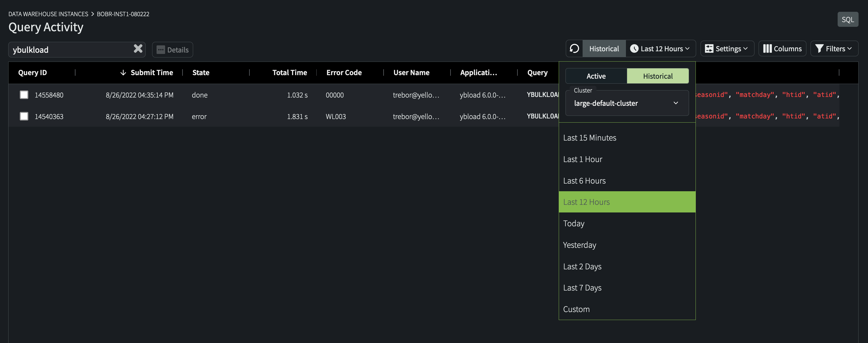Click the Details ellipsis icon
The height and width of the screenshot is (343, 868).
click(161, 50)
